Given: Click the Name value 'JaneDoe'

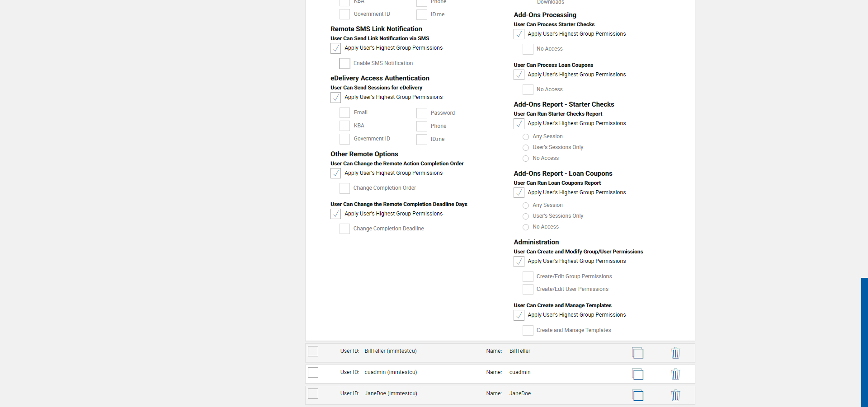Looking at the screenshot, I should click(x=520, y=393).
